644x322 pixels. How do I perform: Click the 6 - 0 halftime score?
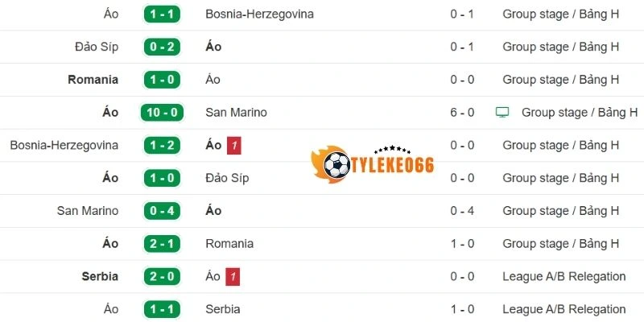tap(463, 113)
